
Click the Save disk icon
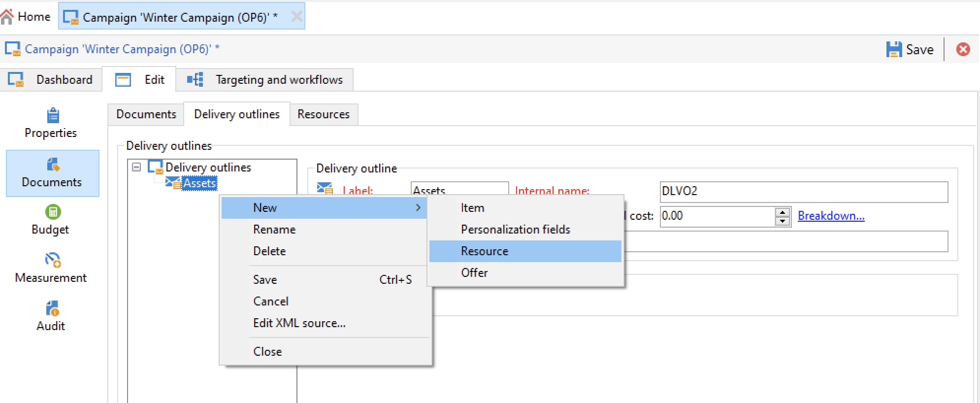pos(894,49)
